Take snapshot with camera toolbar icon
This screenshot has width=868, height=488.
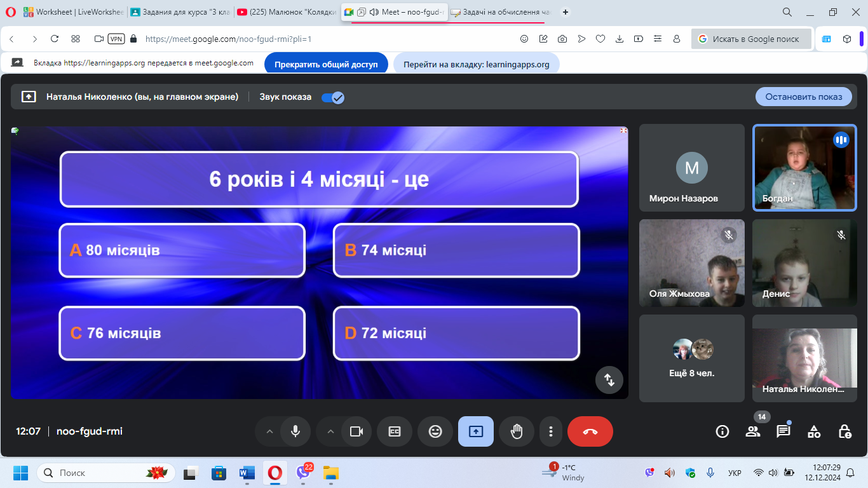click(562, 39)
